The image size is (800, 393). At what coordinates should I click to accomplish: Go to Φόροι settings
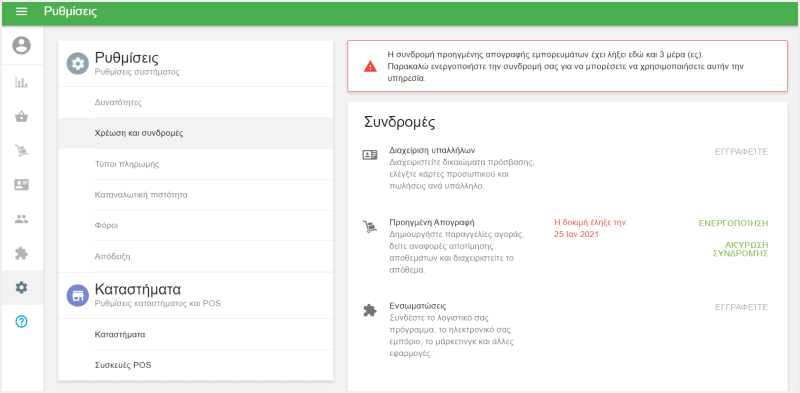pyautogui.click(x=195, y=226)
